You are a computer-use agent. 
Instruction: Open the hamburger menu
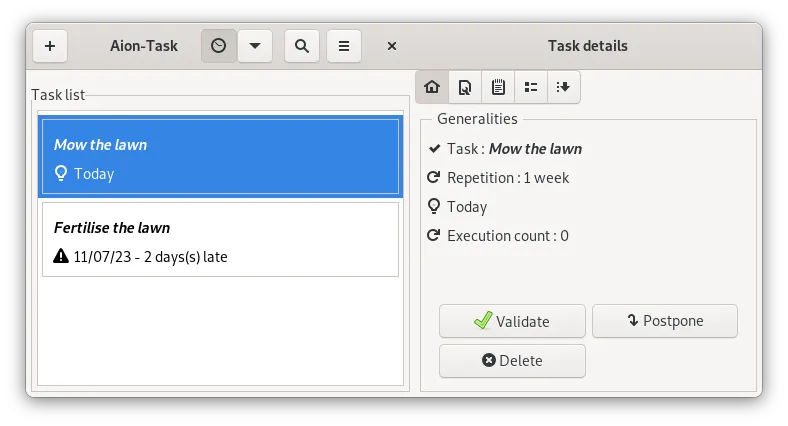coord(344,46)
